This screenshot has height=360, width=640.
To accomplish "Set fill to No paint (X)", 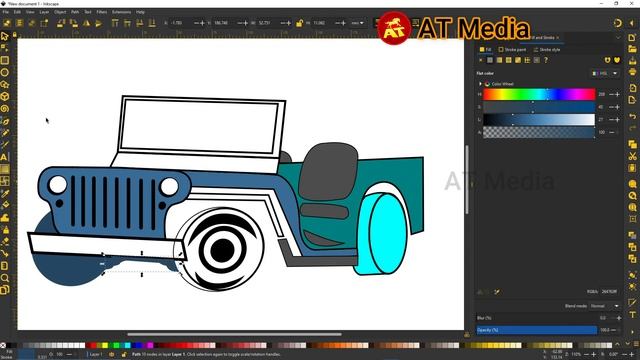I will (480, 60).
